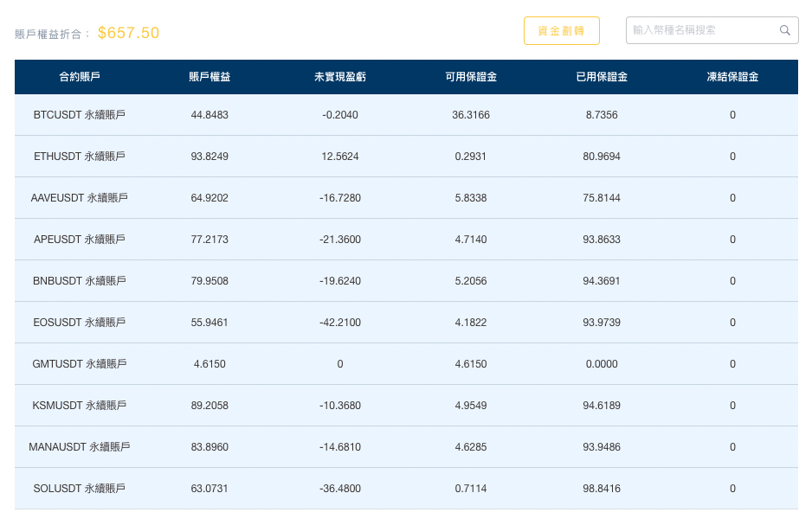Image resolution: width=812 pixels, height=525 pixels.
Task: Click the 未實現盈虧 column header
Action: (x=340, y=77)
